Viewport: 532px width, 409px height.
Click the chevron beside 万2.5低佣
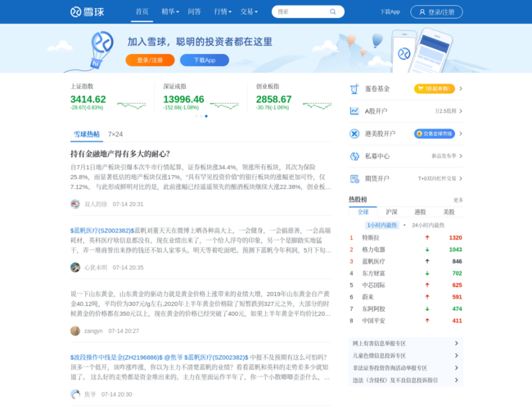pos(461,111)
